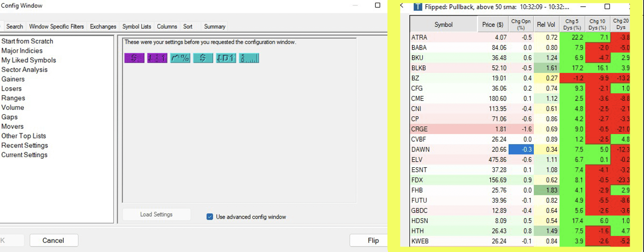The width and height of the screenshot is (644, 252).
Task: Open the Columns tab
Action: (167, 27)
